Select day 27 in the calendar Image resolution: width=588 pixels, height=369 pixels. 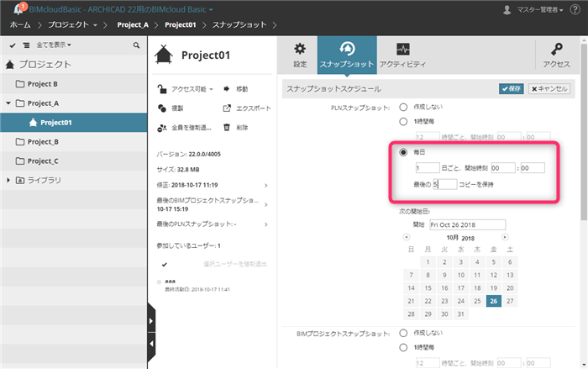510,301
